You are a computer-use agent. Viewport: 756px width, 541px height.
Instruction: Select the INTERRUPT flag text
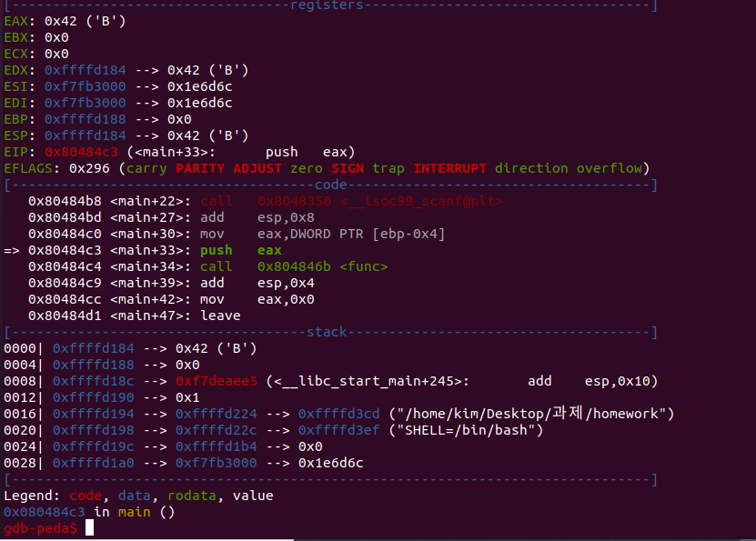coord(449,168)
